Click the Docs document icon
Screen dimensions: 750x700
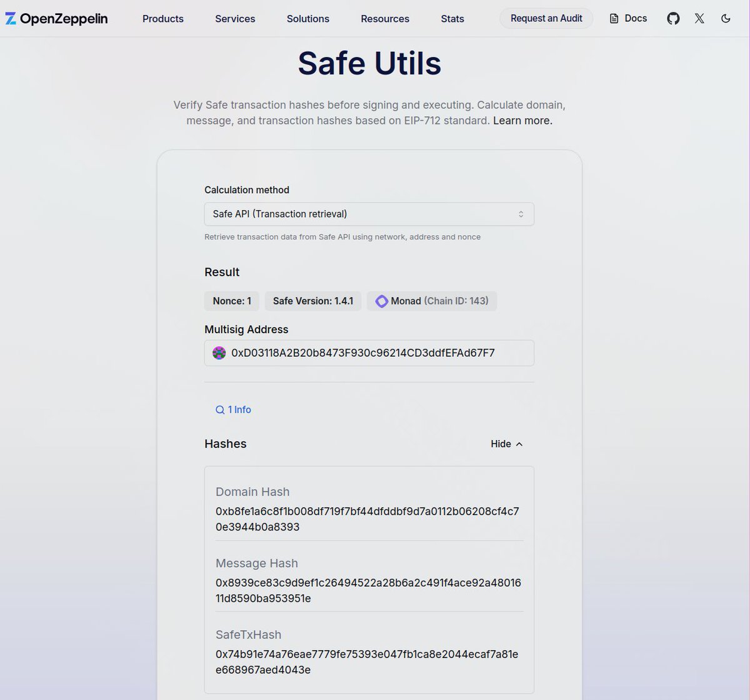(x=614, y=19)
